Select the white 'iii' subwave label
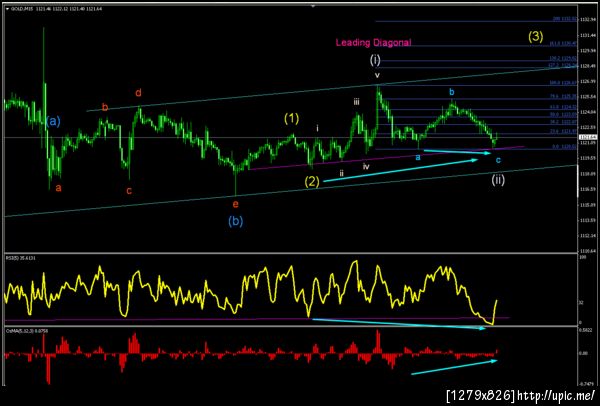This screenshot has width=600, height=406. [356, 102]
